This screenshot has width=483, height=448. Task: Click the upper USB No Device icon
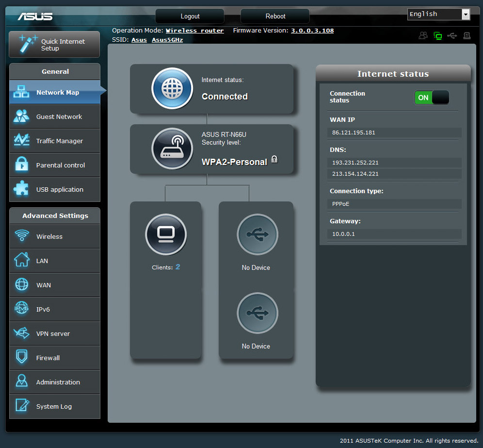tap(258, 234)
